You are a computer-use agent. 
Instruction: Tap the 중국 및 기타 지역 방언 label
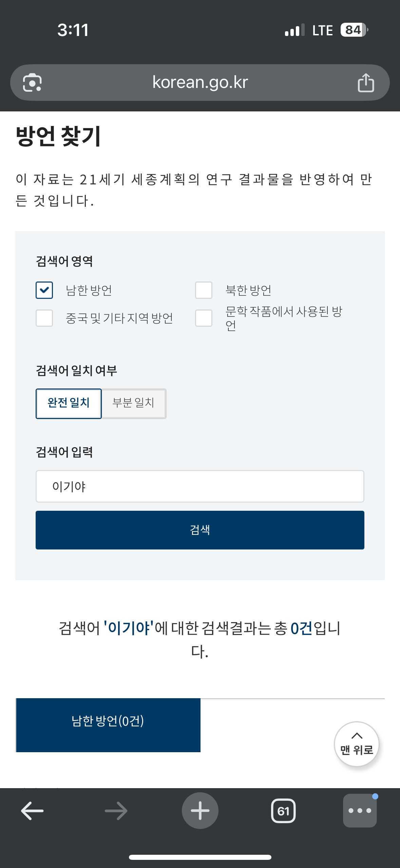point(119,318)
